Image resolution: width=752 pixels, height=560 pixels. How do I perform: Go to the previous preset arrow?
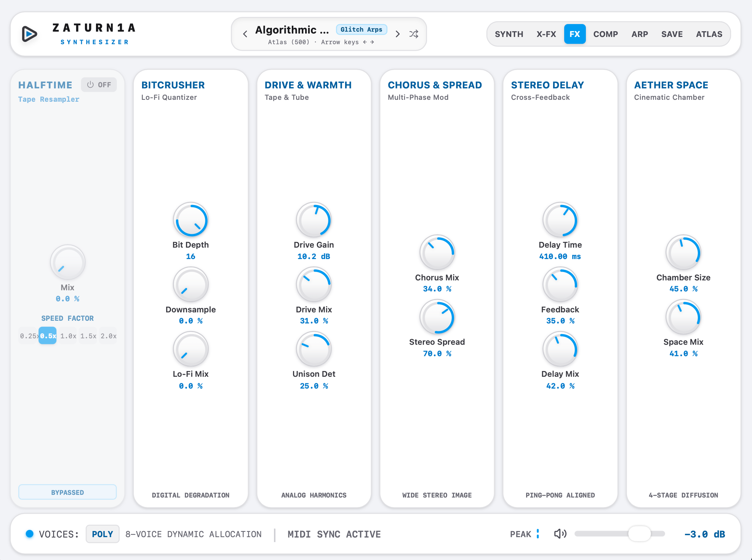(x=245, y=34)
